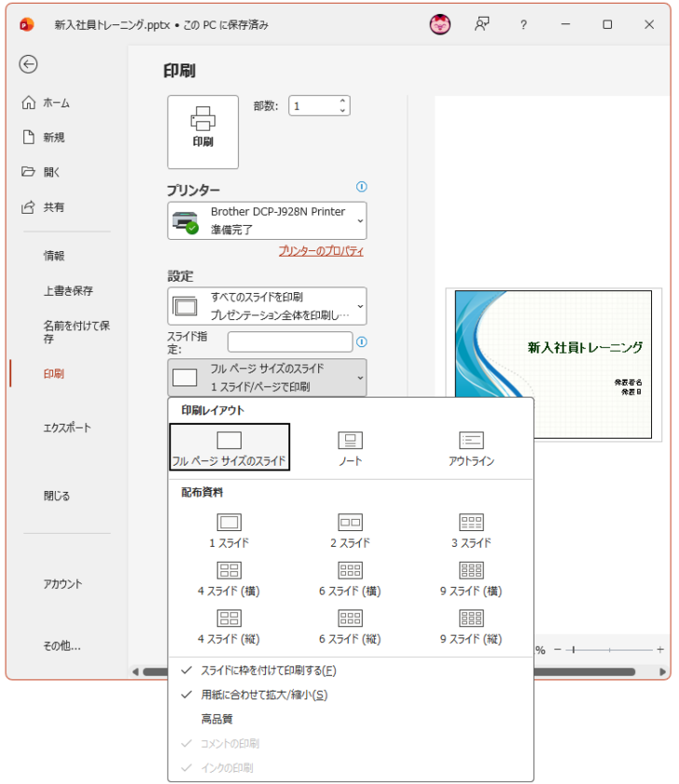The width and height of the screenshot is (679, 784).
Task: Select the 3 スライド handout layout
Action: coord(471,523)
